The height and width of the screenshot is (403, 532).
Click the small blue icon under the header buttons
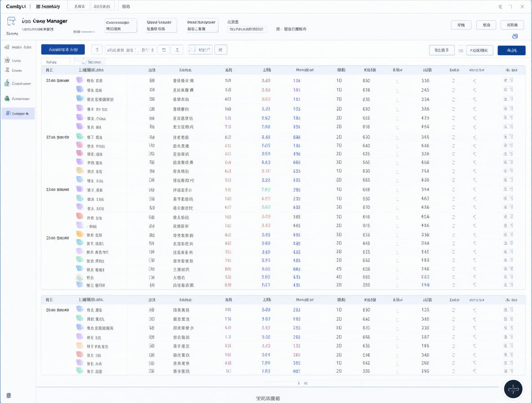515,36
